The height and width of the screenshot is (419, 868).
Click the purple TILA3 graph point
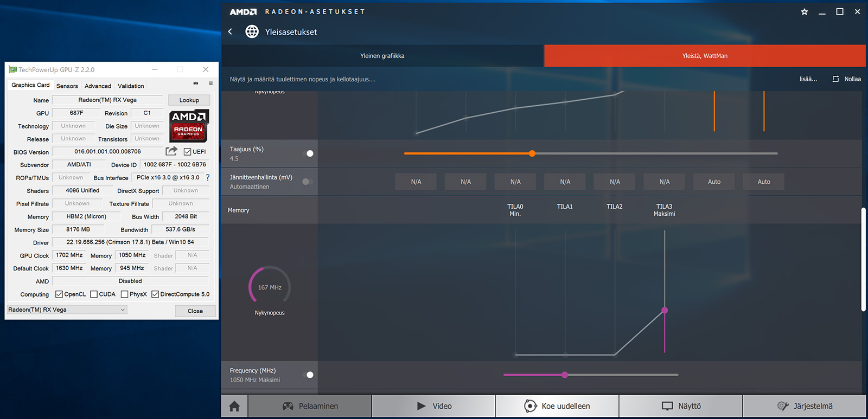point(665,311)
